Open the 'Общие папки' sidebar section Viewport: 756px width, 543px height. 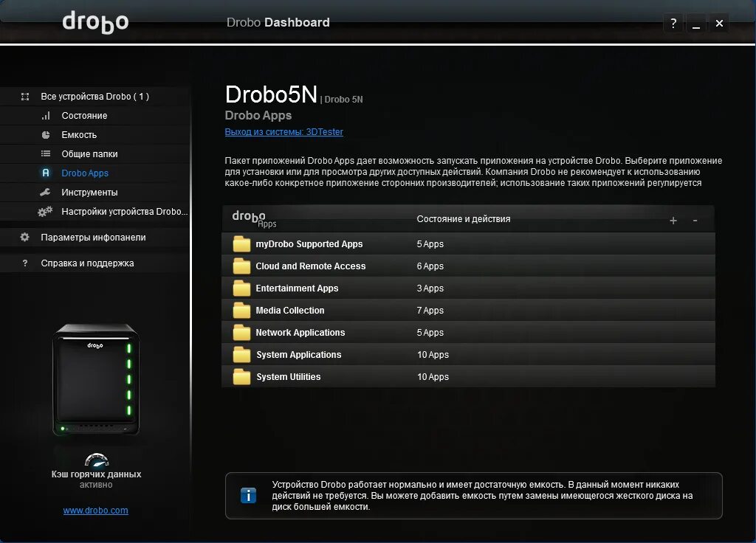point(95,153)
